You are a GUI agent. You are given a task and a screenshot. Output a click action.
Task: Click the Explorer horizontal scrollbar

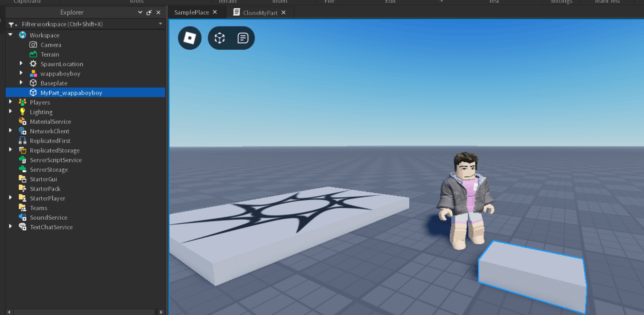pos(86,312)
